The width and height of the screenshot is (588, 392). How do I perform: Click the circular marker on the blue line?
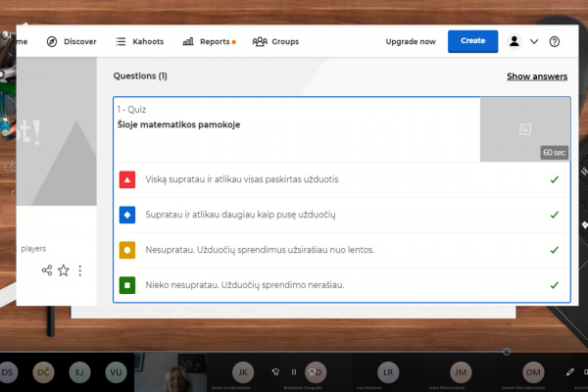coord(507,352)
